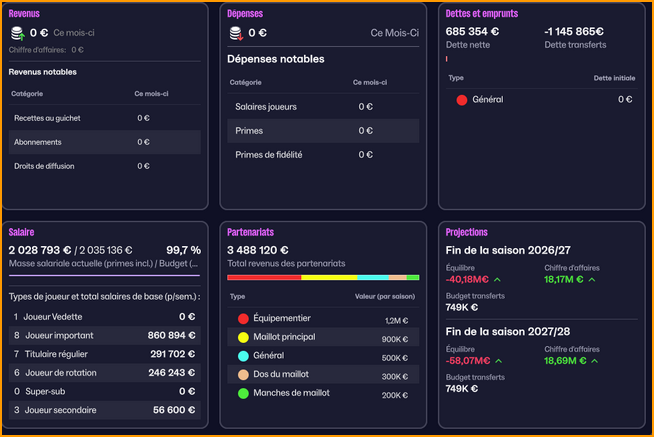Click the salary budget progress bar
654x437 pixels.
(104, 276)
